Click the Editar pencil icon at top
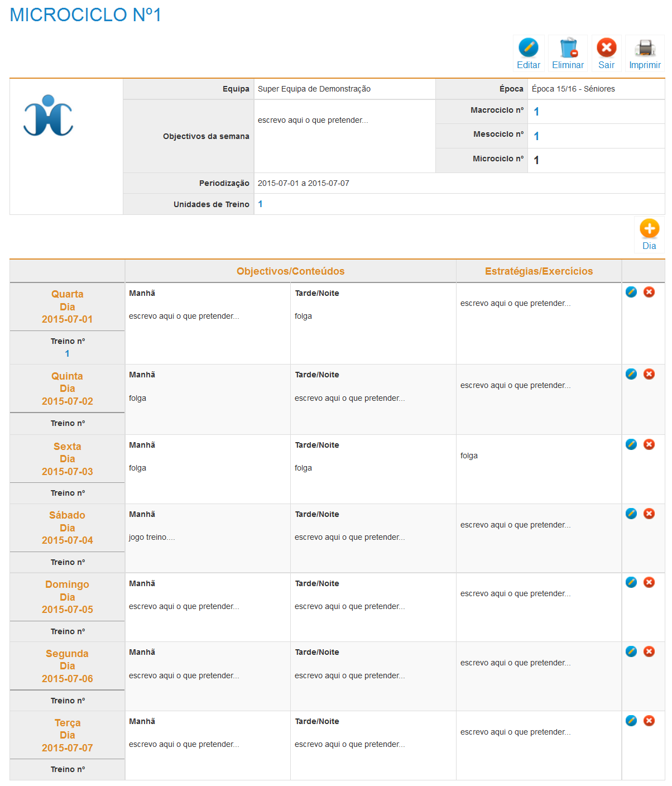Viewport: 672px width, 786px height. [x=528, y=49]
